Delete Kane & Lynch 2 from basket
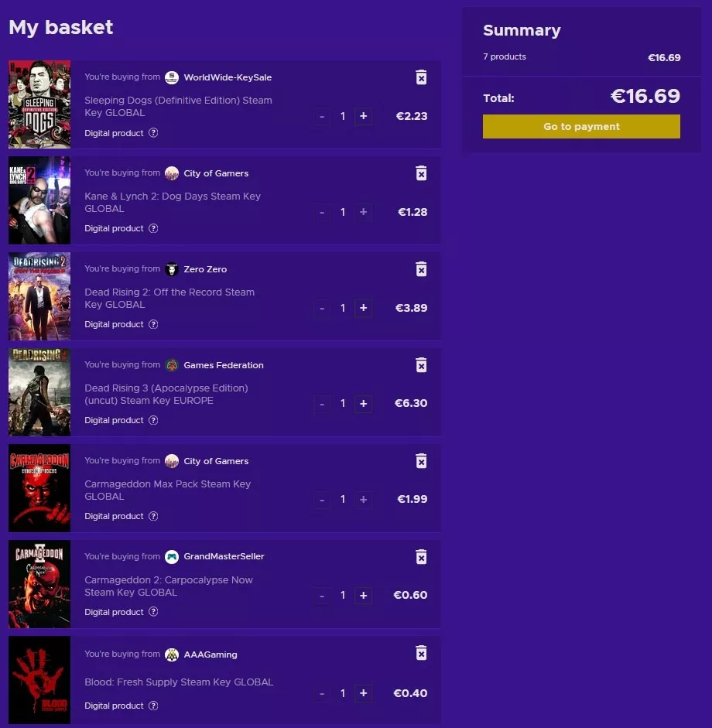Image resolution: width=712 pixels, height=728 pixels. (x=421, y=173)
